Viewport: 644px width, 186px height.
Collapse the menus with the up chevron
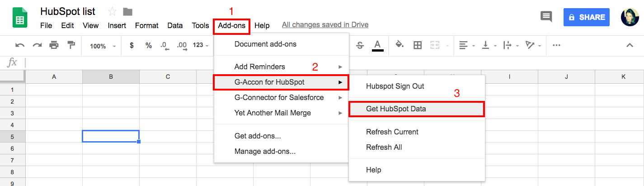point(630,45)
